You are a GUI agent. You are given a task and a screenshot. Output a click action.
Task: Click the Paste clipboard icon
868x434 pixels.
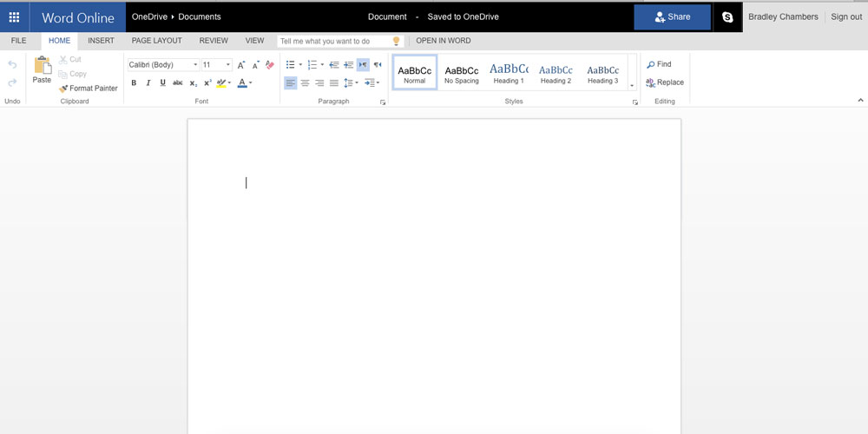(42, 65)
